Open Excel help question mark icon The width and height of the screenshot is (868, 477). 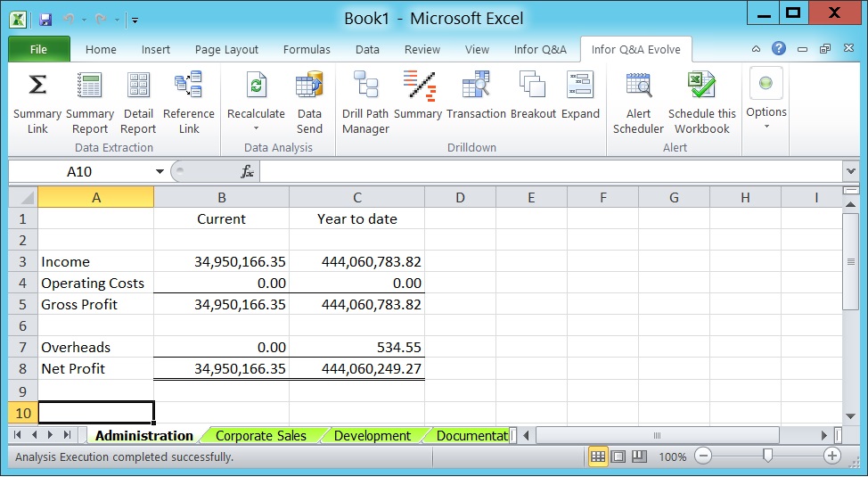(779, 48)
